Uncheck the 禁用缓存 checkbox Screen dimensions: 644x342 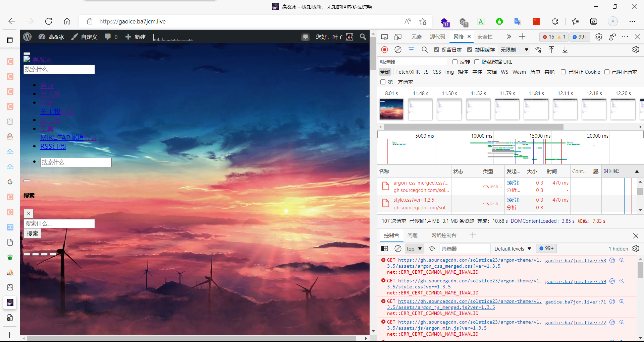pyautogui.click(x=470, y=50)
